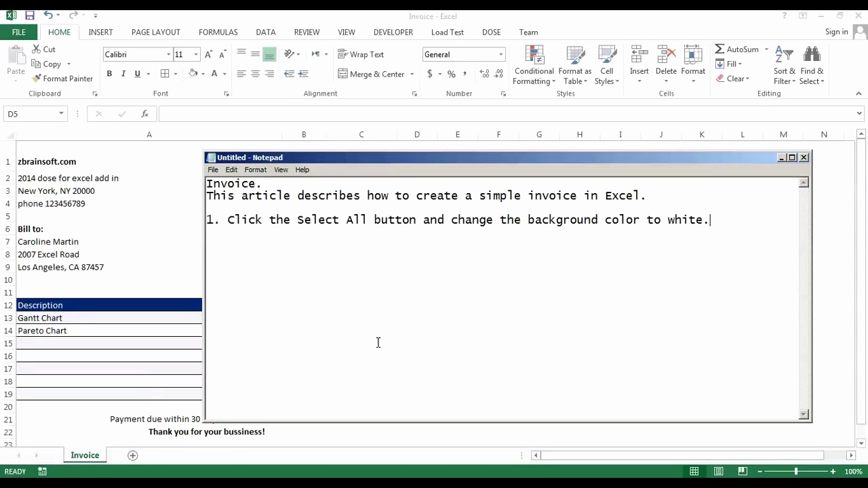Image resolution: width=868 pixels, height=488 pixels.
Task: Decrease font size with the small A icon
Action: point(222,54)
